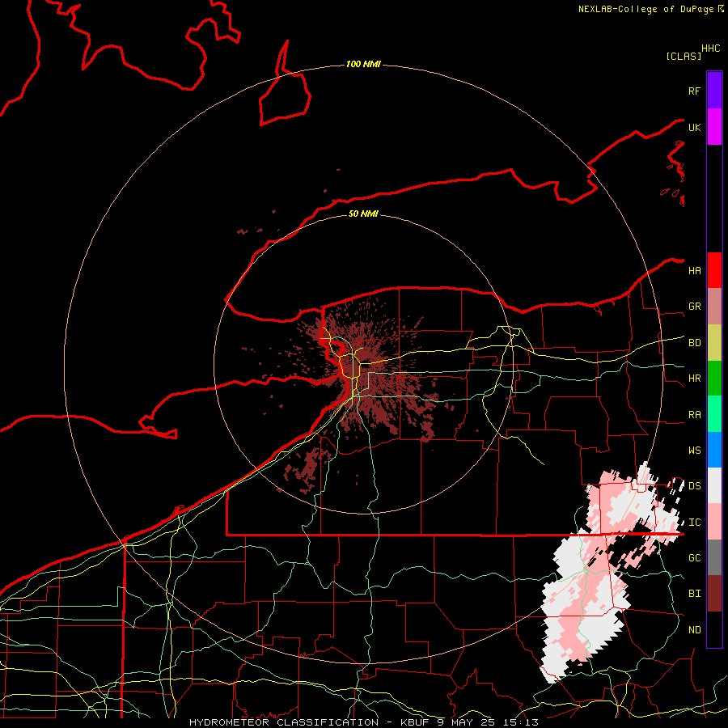Click the BI brown legend swatch
The image size is (728, 728).
tap(714, 594)
